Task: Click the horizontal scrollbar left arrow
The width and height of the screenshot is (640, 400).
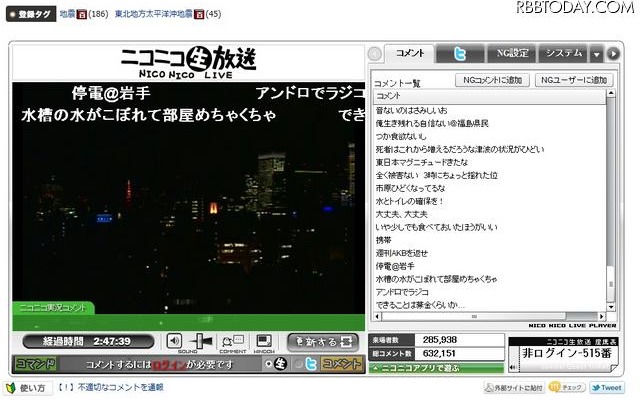Action: pos(377,316)
